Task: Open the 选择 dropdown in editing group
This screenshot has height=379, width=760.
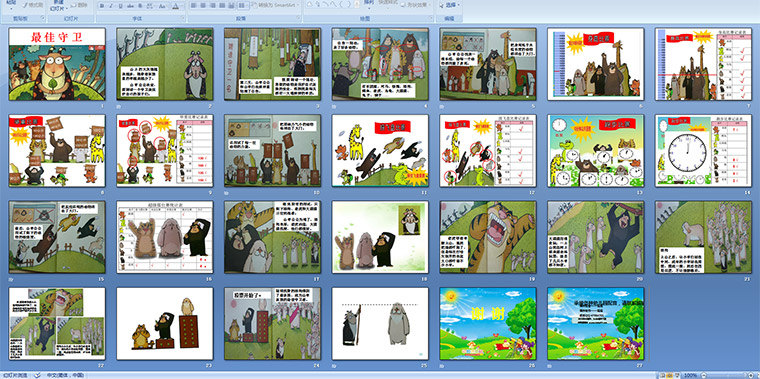Action: [x=450, y=5]
